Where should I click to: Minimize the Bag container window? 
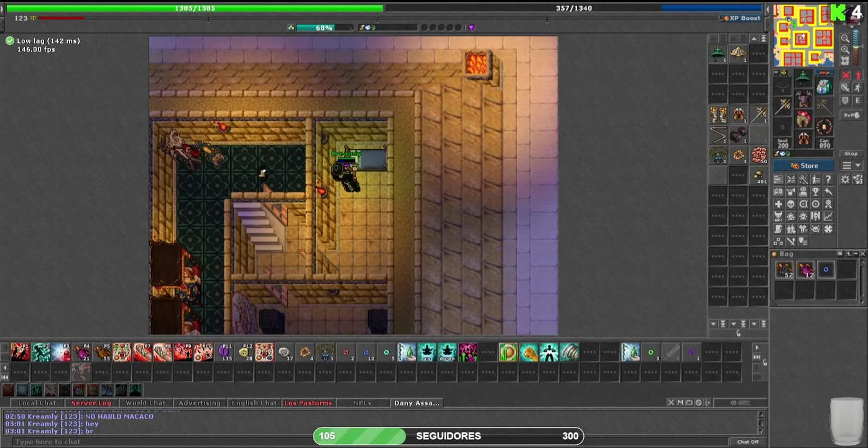click(x=856, y=254)
